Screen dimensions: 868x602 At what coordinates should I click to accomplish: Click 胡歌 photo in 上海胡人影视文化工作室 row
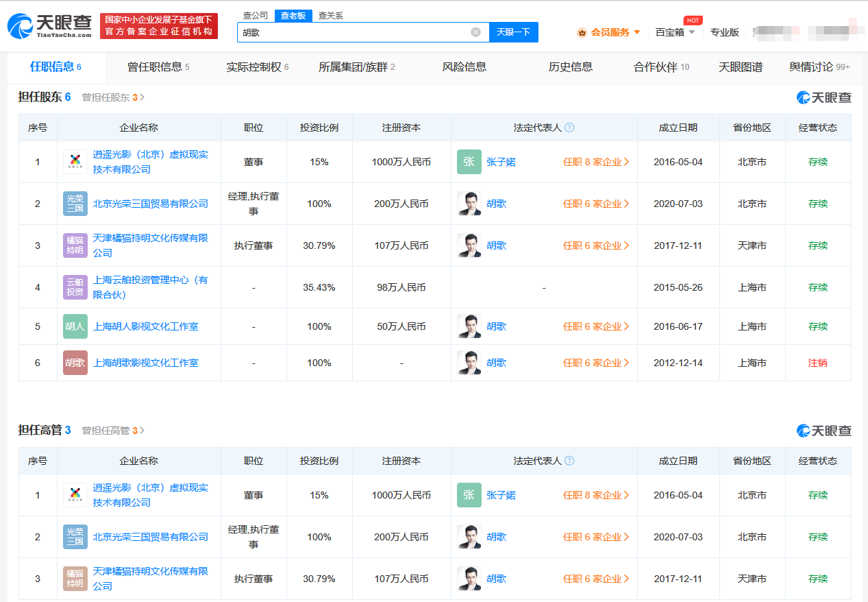click(469, 326)
